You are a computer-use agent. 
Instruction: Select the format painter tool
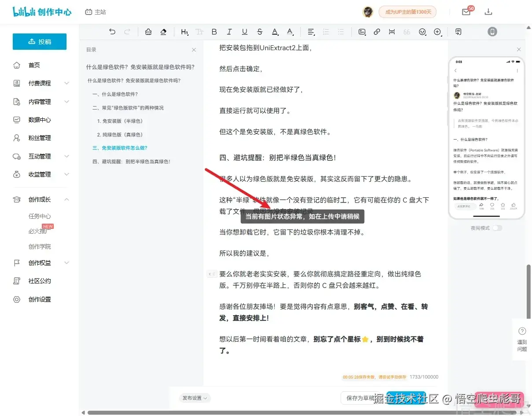point(148,32)
